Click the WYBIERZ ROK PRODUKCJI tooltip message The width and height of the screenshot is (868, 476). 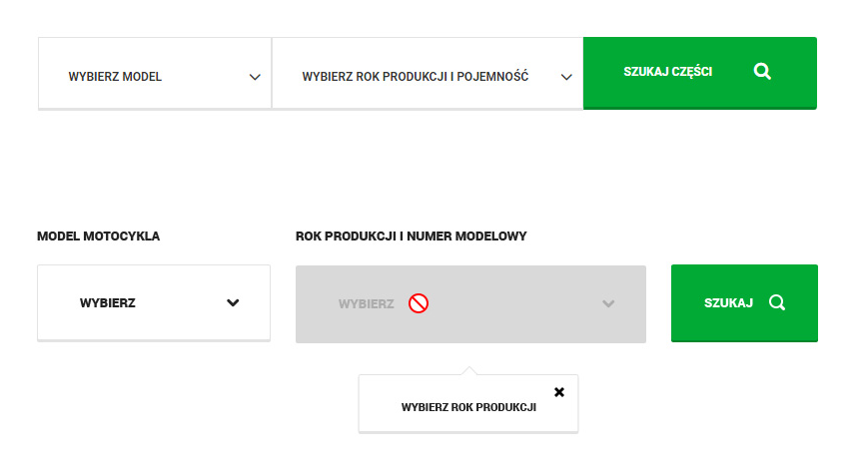point(468,407)
